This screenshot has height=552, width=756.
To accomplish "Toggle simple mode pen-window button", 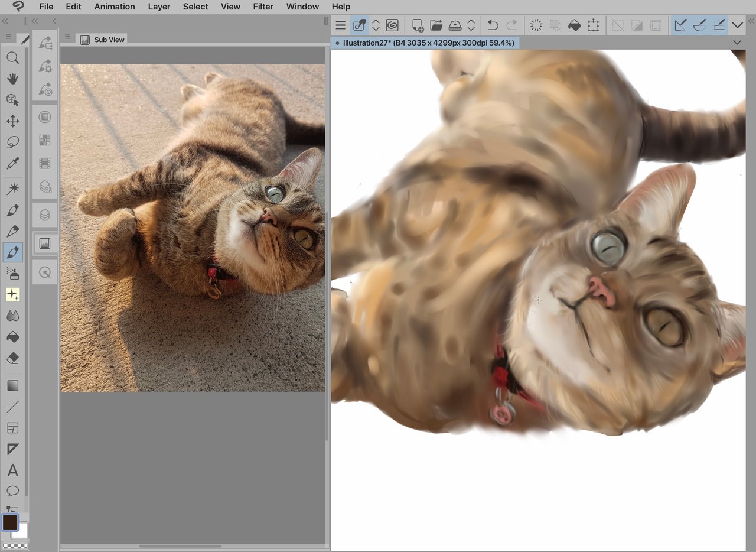I will point(359,25).
